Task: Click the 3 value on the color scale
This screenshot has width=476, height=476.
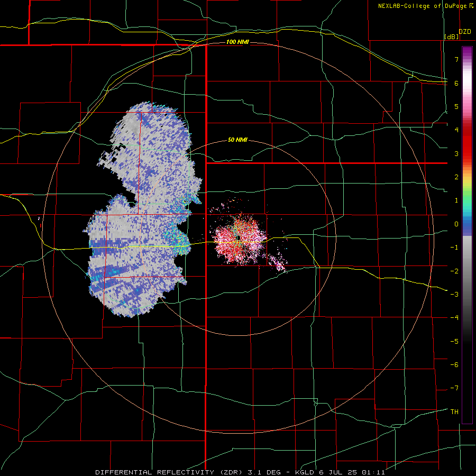Action: [x=456, y=153]
